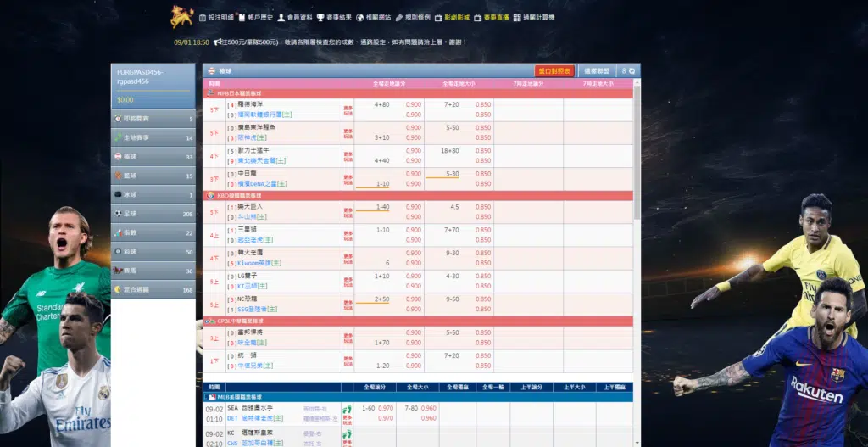Viewport: 868px width, 447px height.
Task: Click the golden horse site logo
Action: (x=181, y=16)
